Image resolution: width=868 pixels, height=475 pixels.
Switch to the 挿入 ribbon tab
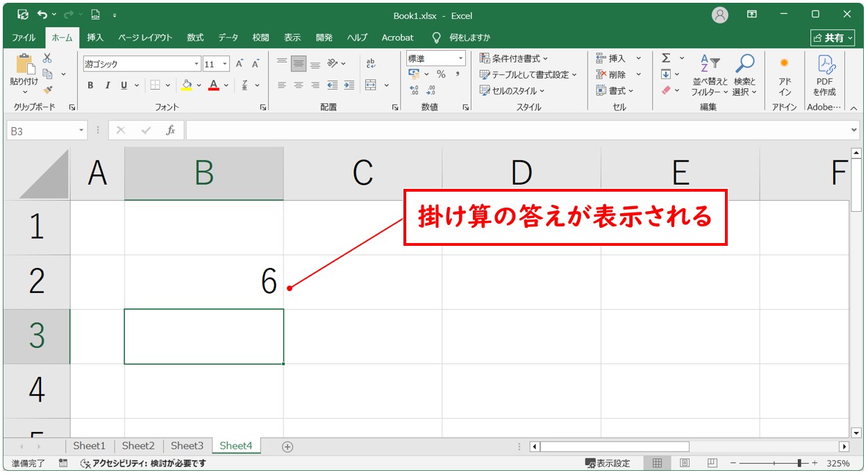(95, 37)
